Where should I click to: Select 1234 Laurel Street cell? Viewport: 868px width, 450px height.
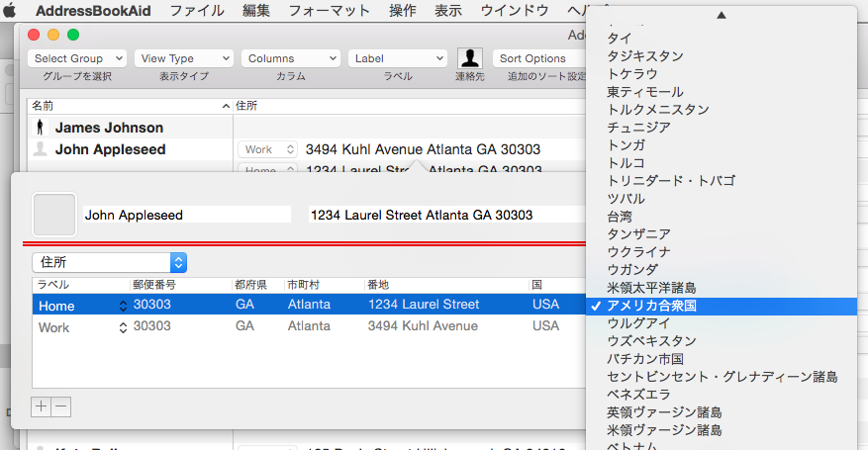click(424, 305)
